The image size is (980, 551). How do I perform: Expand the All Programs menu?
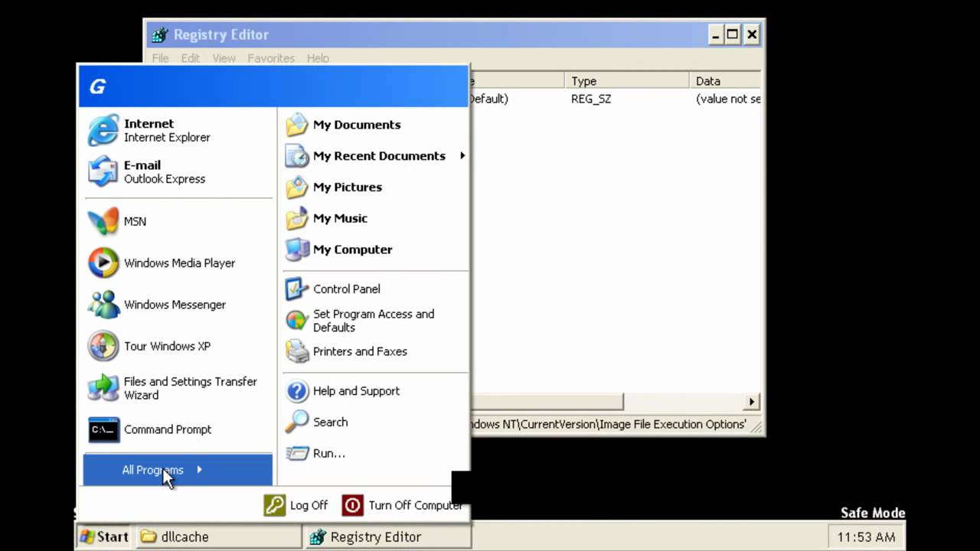pyautogui.click(x=178, y=470)
